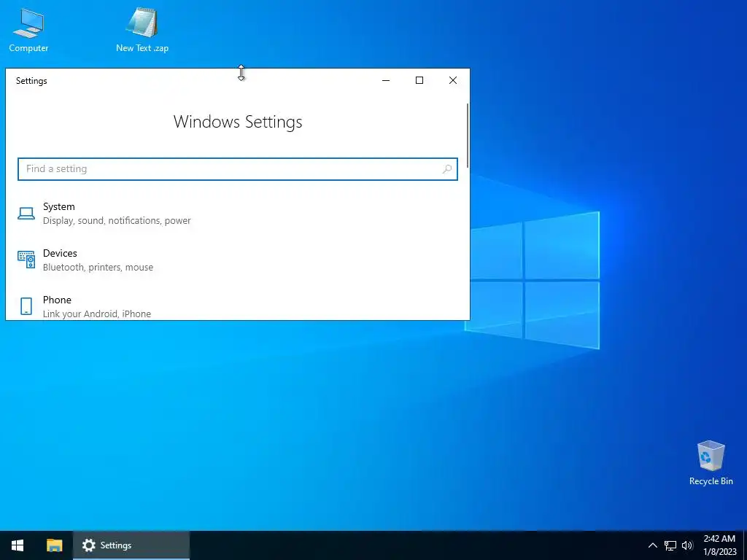Open the network status tray icon
This screenshot has width=747, height=560.
[x=670, y=545]
